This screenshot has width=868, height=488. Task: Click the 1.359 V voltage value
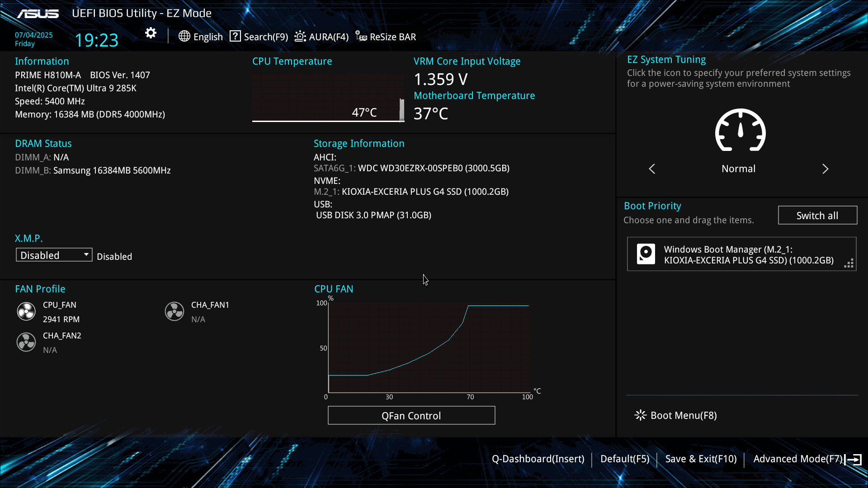(441, 79)
